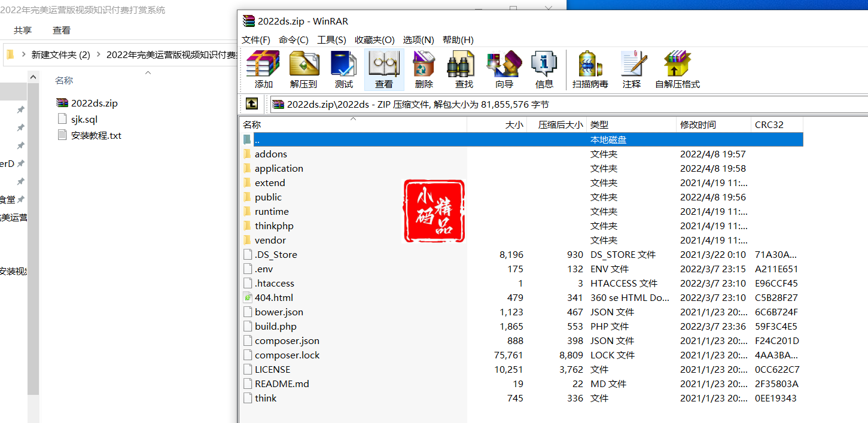Select the vendor folder row
This screenshot has width=868, height=423.
click(521, 240)
